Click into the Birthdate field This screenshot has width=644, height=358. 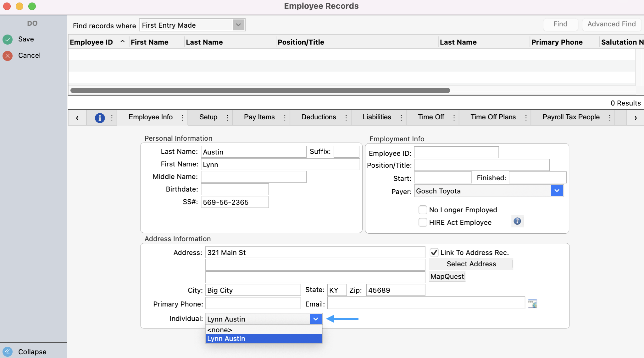pyautogui.click(x=235, y=189)
